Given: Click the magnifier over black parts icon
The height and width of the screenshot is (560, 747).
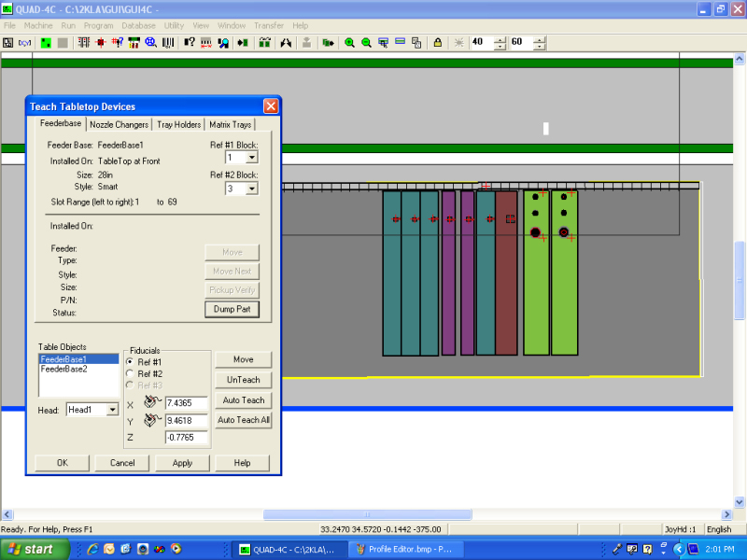Looking at the screenshot, I should pos(223,43).
